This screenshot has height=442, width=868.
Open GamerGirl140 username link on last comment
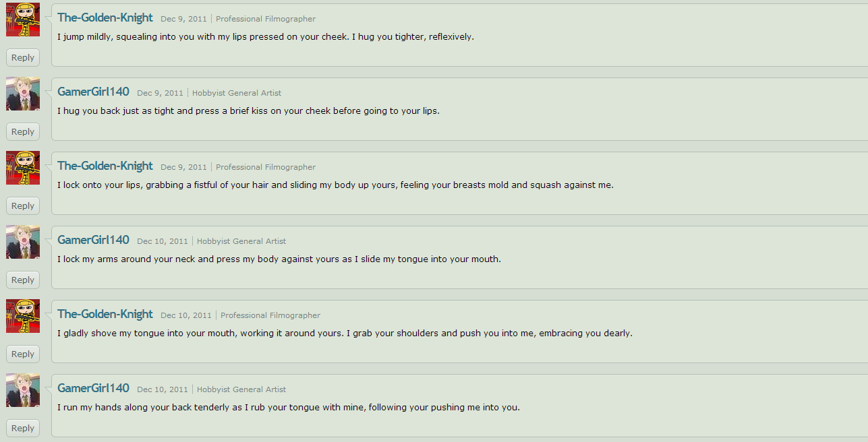(x=93, y=388)
